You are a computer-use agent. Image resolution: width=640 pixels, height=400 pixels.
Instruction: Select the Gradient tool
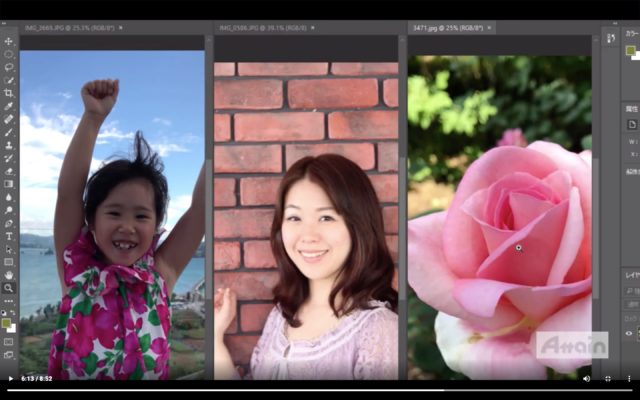[x=9, y=184]
